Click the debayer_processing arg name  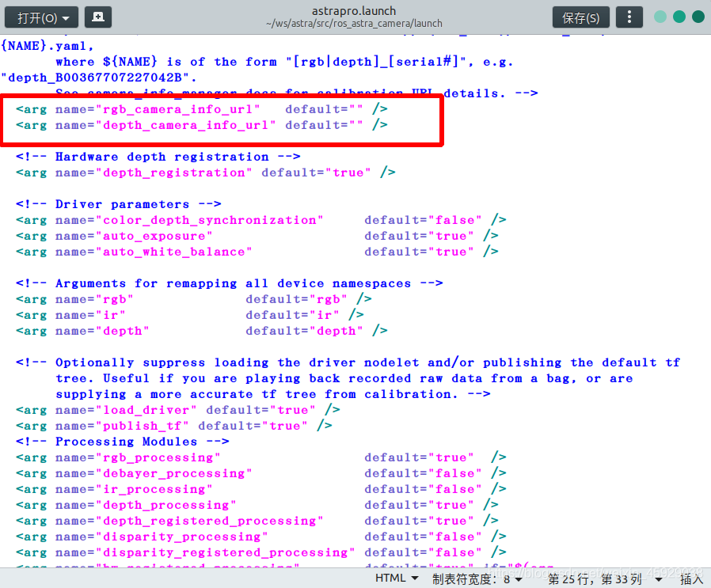coord(173,473)
